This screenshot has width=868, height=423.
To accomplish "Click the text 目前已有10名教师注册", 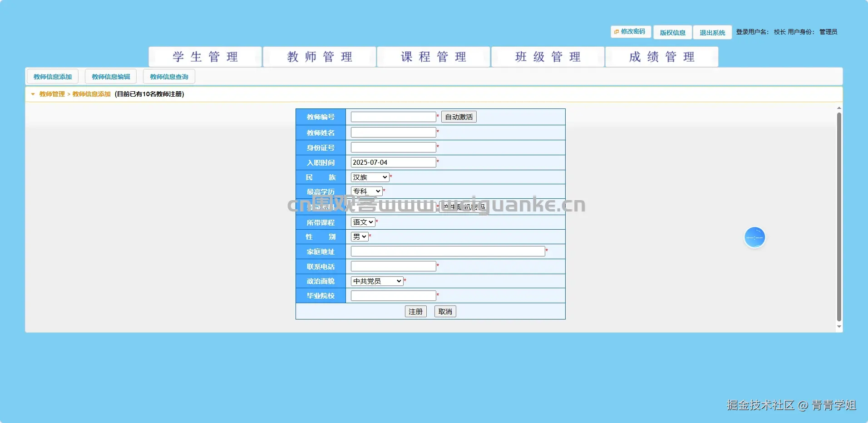I will pyautogui.click(x=149, y=94).
